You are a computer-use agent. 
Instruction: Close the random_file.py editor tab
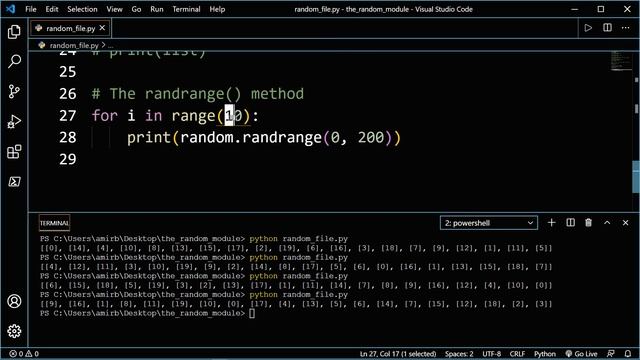(x=102, y=28)
